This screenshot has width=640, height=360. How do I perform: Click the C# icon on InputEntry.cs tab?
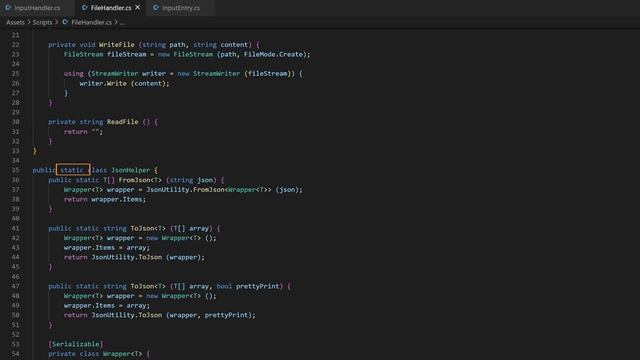click(156, 8)
